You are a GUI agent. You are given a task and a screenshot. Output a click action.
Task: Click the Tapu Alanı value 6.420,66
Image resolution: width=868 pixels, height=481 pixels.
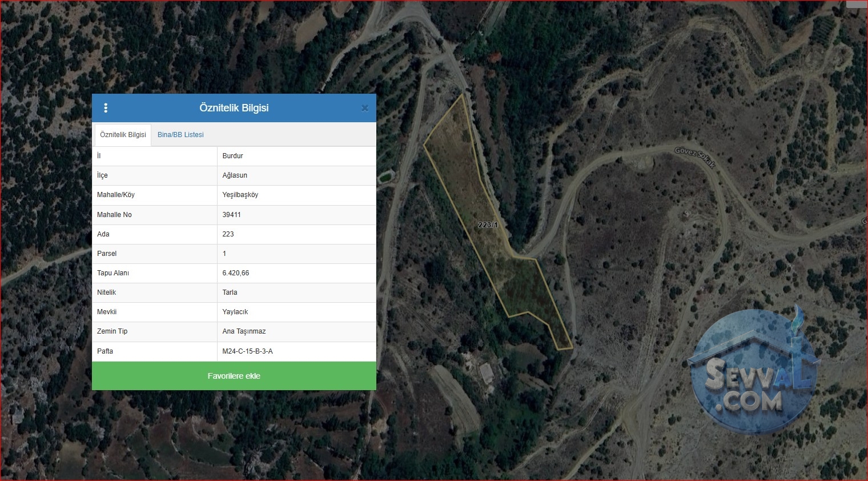pyautogui.click(x=236, y=273)
